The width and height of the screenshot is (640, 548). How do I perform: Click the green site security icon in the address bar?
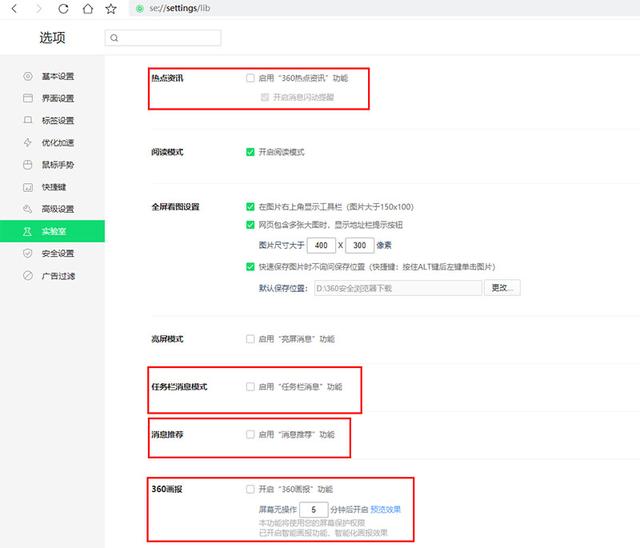140,9
